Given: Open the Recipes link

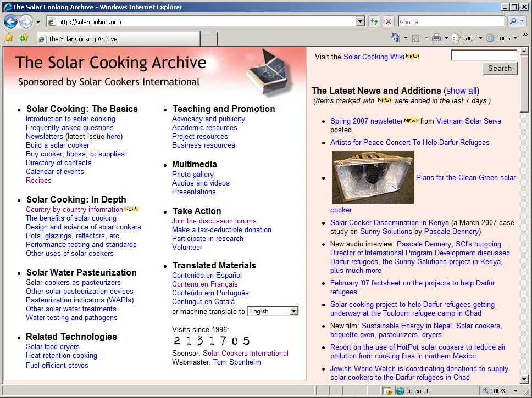Looking at the screenshot, I should tap(38, 181).
